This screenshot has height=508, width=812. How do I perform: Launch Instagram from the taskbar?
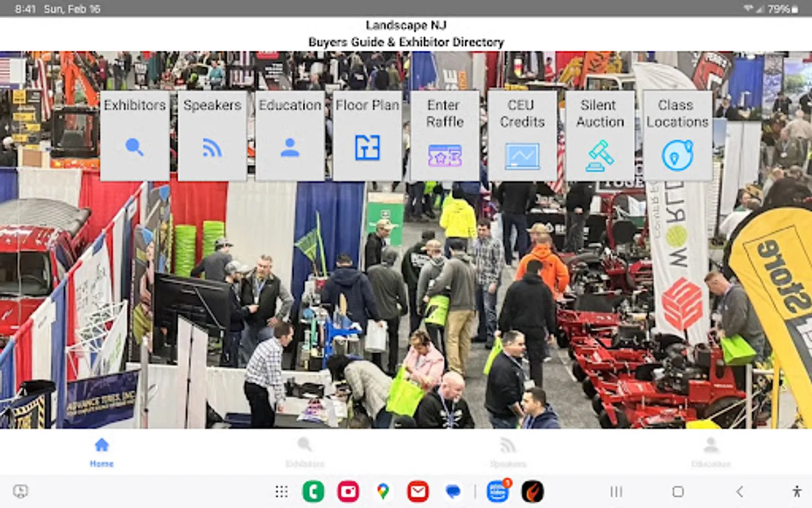348,491
